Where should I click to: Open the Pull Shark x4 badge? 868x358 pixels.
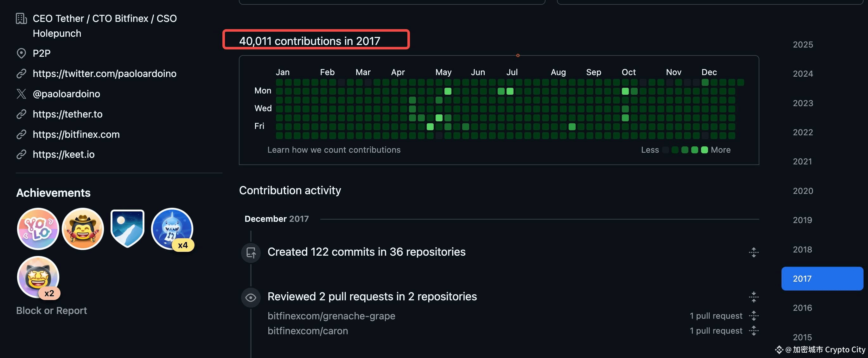172,228
